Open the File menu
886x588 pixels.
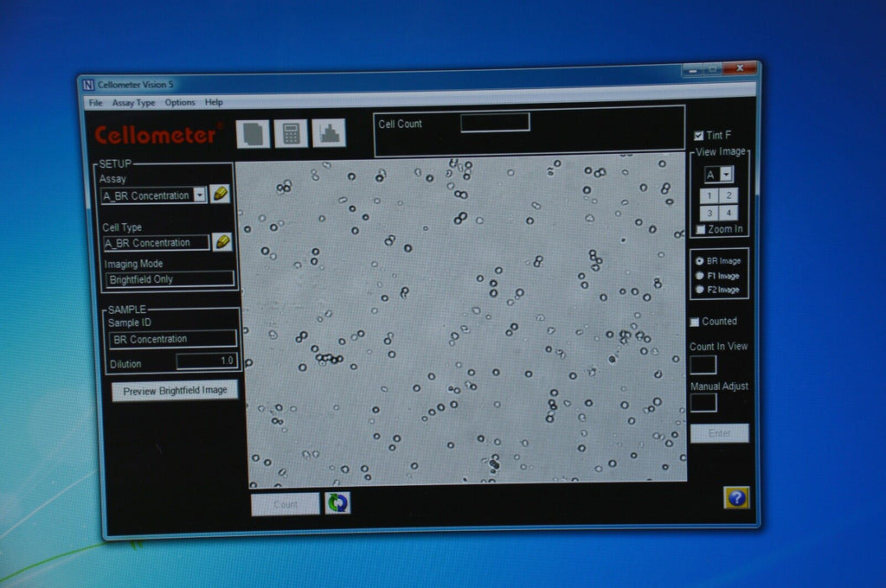[x=95, y=103]
